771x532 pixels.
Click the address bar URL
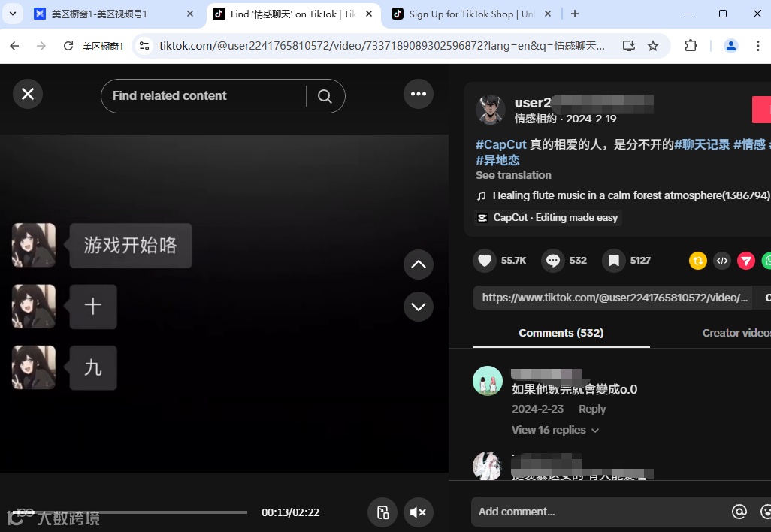tap(382, 47)
